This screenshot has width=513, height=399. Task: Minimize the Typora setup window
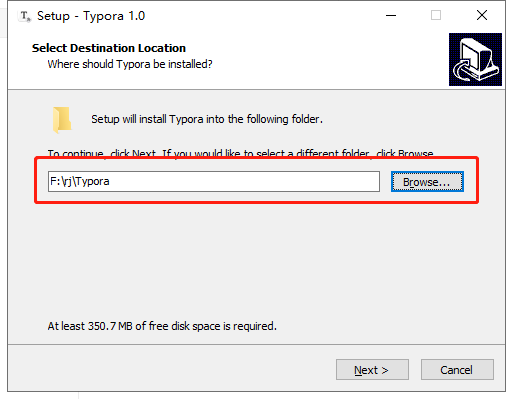391,15
